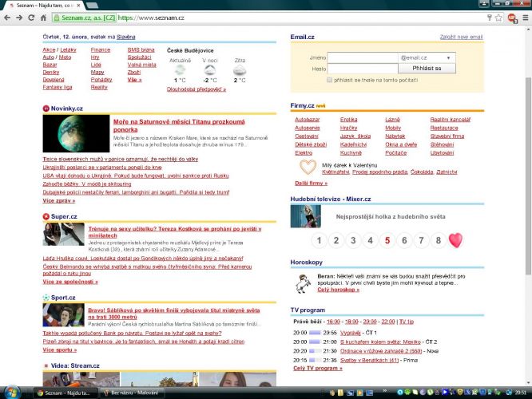
Task: Reload the Seznam.cz page
Action: point(31,18)
